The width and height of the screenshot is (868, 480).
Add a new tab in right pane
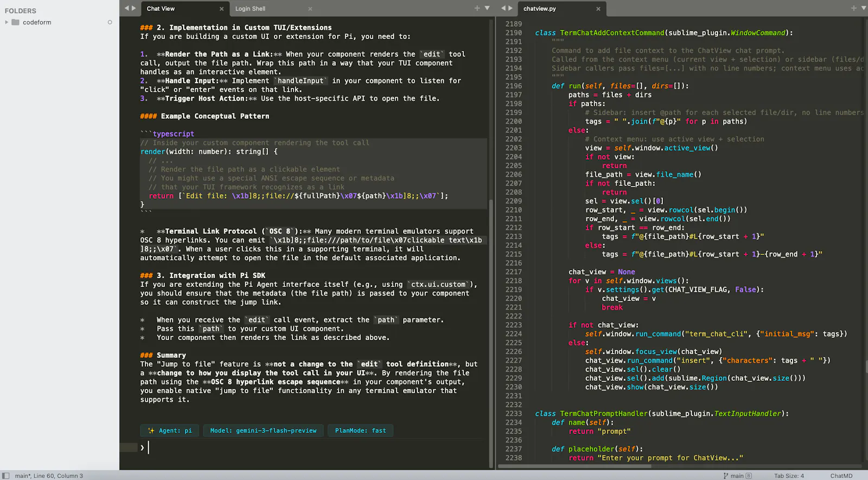(x=853, y=8)
